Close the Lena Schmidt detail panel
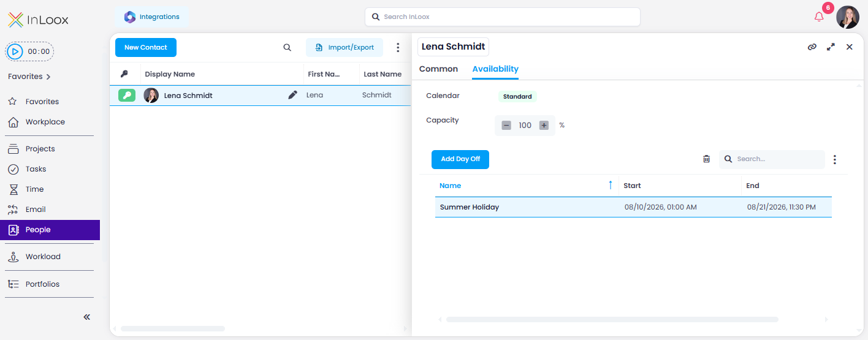 850,47
